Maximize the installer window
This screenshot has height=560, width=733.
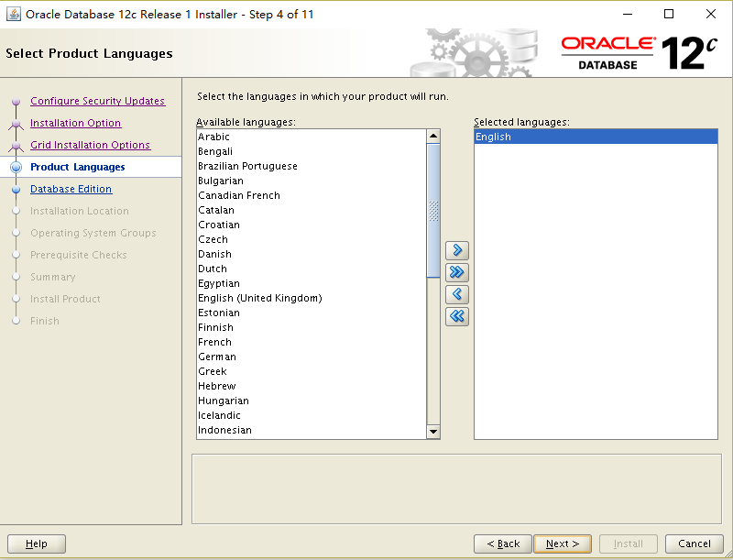pos(669,14)
